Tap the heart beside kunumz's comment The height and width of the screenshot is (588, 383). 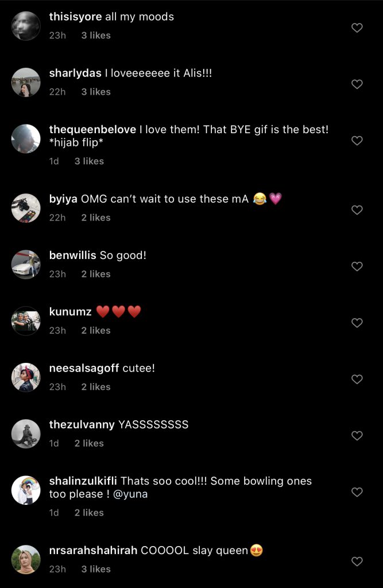[x=357, y=323]
